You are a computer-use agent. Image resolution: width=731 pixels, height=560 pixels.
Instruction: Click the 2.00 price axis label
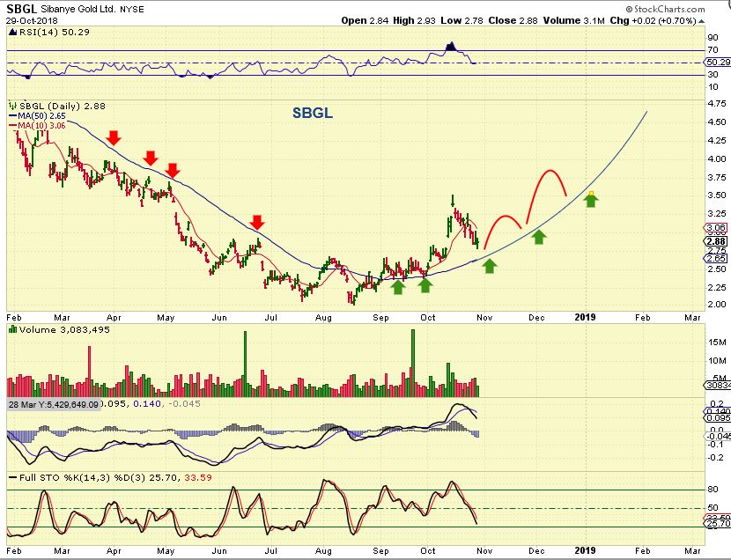click(x=717, y=305)
